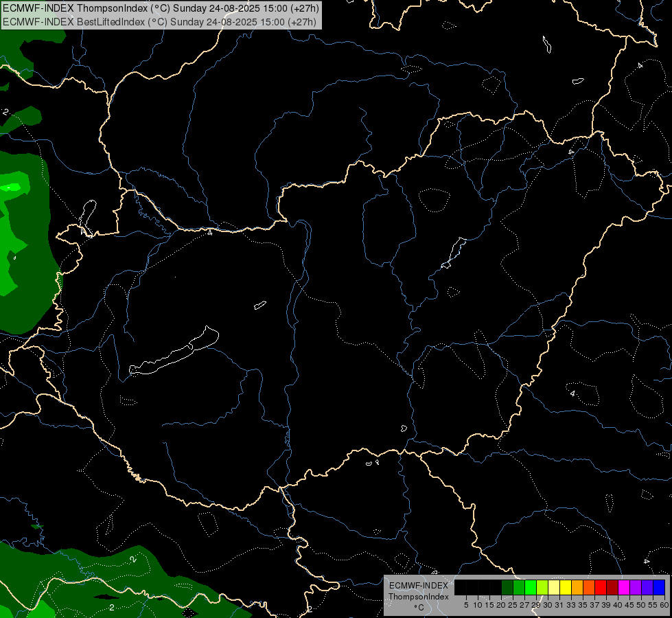Click the ECMWF-INDEX BestLiftedIndex title line

coord(159,22)
